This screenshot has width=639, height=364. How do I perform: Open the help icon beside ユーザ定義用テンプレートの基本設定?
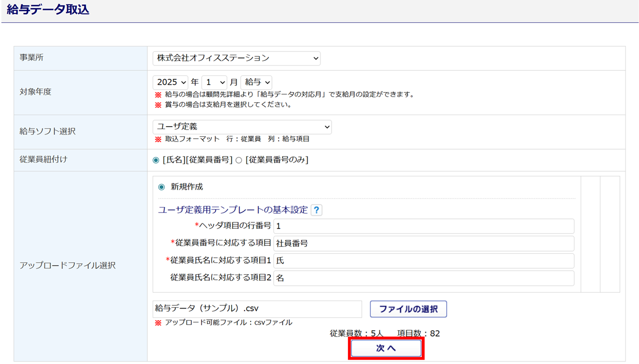coord(317,210)
